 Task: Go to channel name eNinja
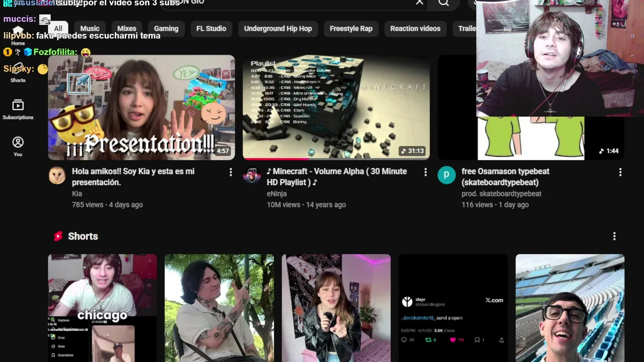click(x=277, y=194)
